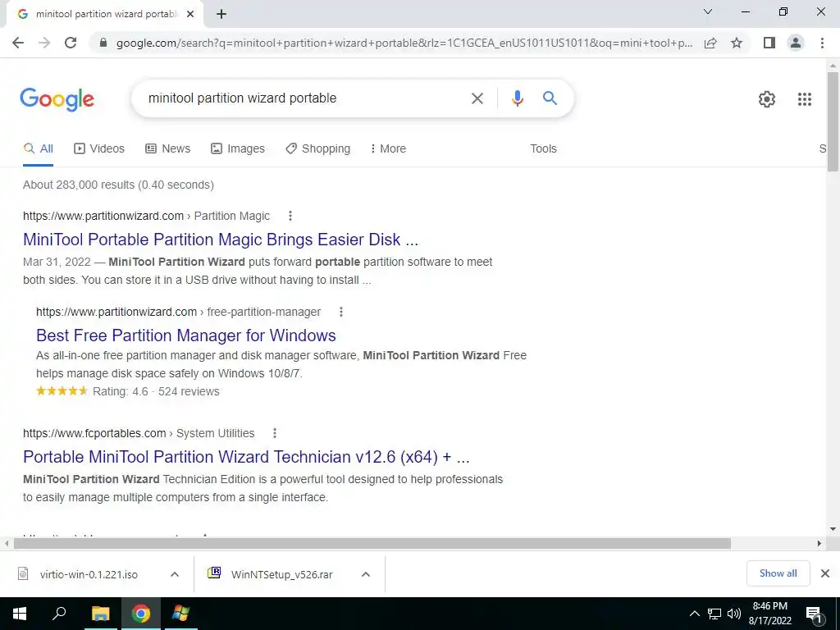
Task: Switch to News results tab
Action: click(x=167, y=149)
